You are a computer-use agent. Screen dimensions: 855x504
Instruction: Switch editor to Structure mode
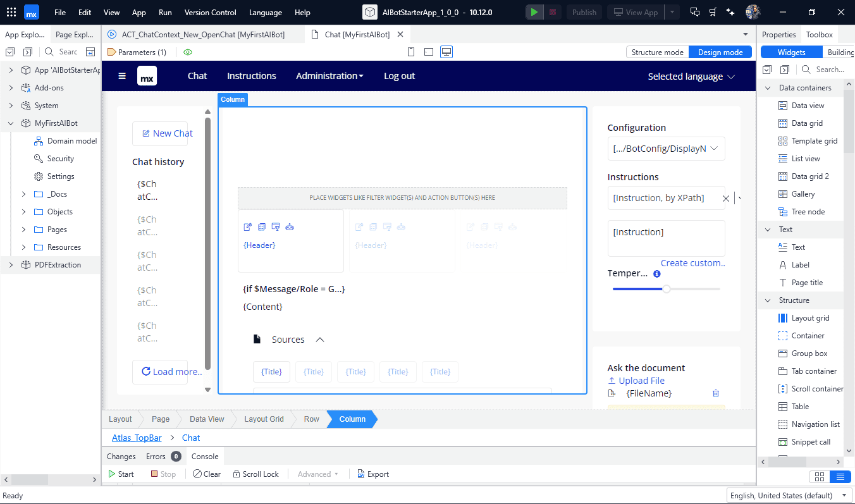click(x=657, y=52)
